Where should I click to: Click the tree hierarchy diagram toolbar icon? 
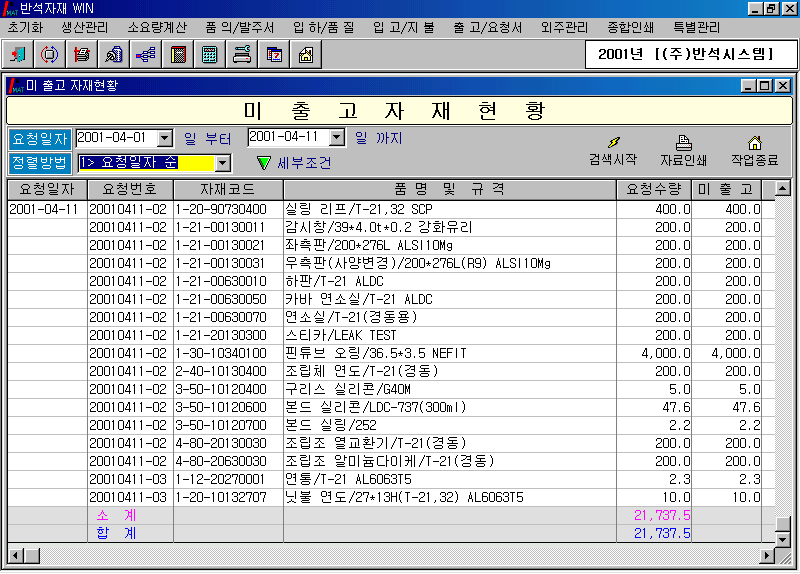(x=146, y=55)
